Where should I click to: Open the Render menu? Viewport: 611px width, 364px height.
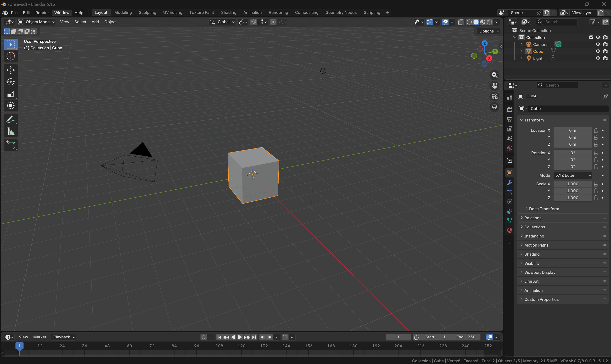pyautogui.click(x=42, y=12)
